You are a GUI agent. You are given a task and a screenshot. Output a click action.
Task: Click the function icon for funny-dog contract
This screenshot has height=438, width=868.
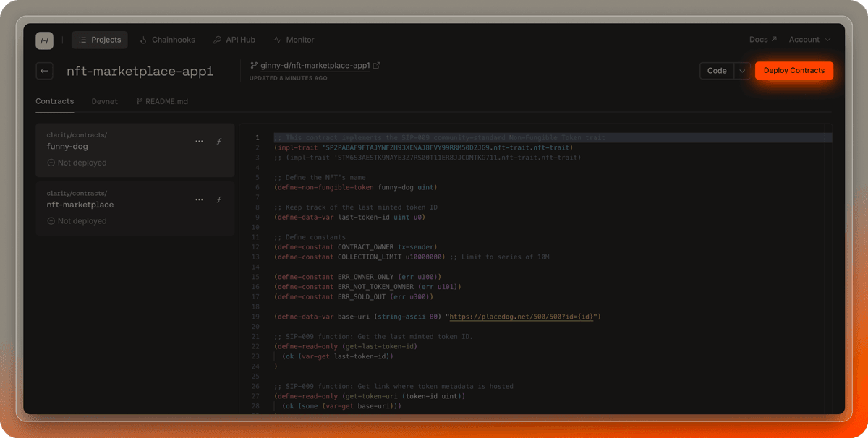coord(219,142)
